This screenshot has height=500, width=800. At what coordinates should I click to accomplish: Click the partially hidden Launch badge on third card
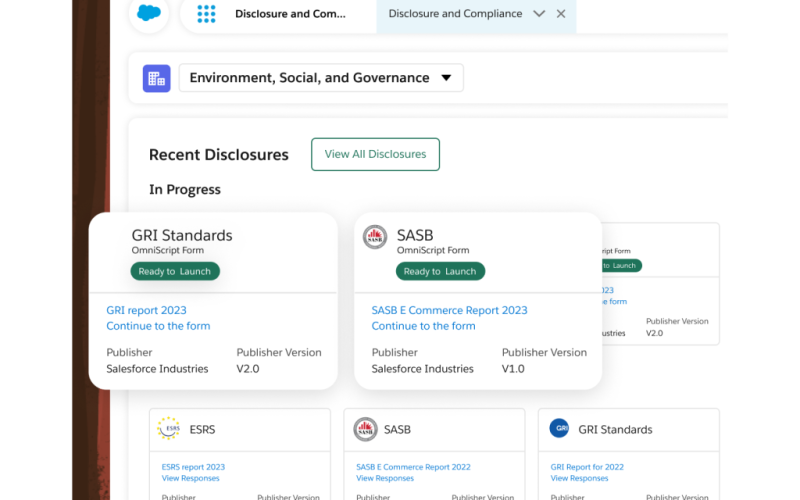621,266
